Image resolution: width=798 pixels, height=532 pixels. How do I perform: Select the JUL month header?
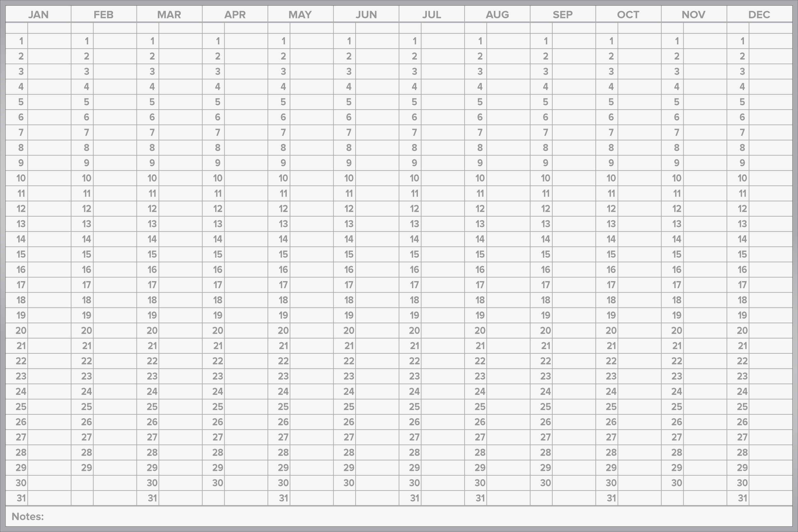click(431, 14)
